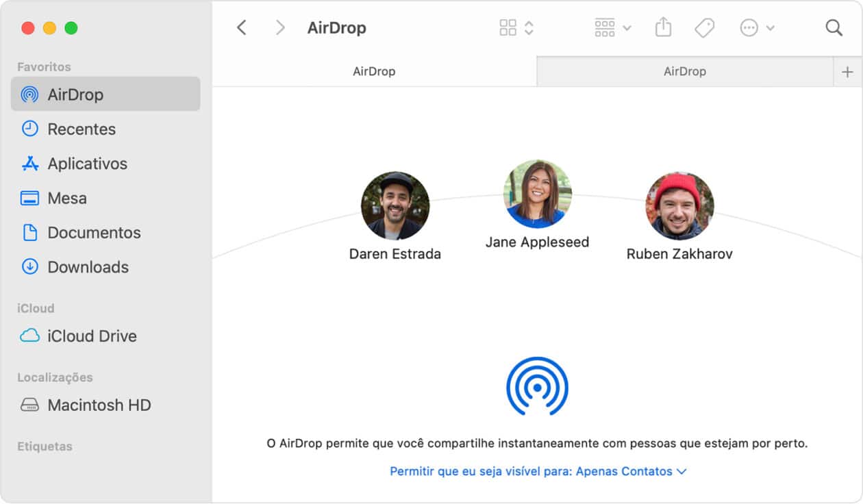This screenshot has height=504, width=863.
Task: Expand the view options chevron
Action: click(529, 27)
